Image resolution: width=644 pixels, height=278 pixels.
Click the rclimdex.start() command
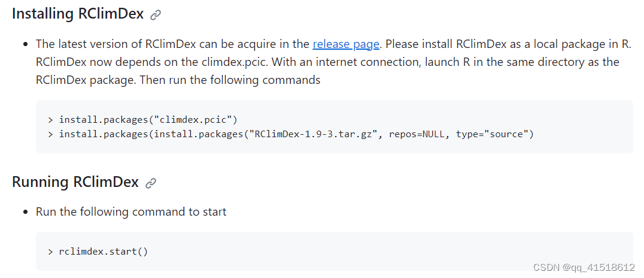pos(104,251)
